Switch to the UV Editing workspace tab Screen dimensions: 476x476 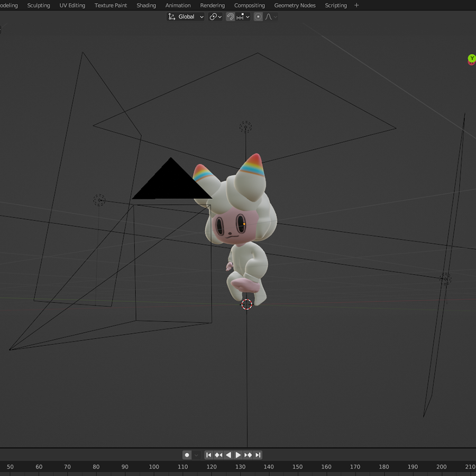72,5
